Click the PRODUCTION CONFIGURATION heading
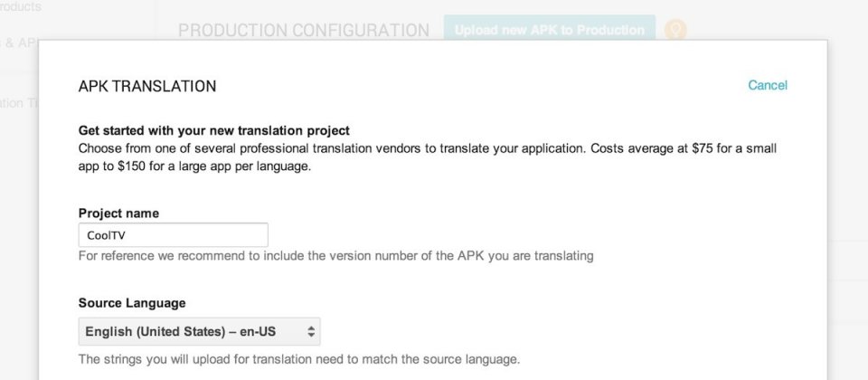The width and height of the screenshot is (868, 380). pyautogui.click(x=304, y=30)
